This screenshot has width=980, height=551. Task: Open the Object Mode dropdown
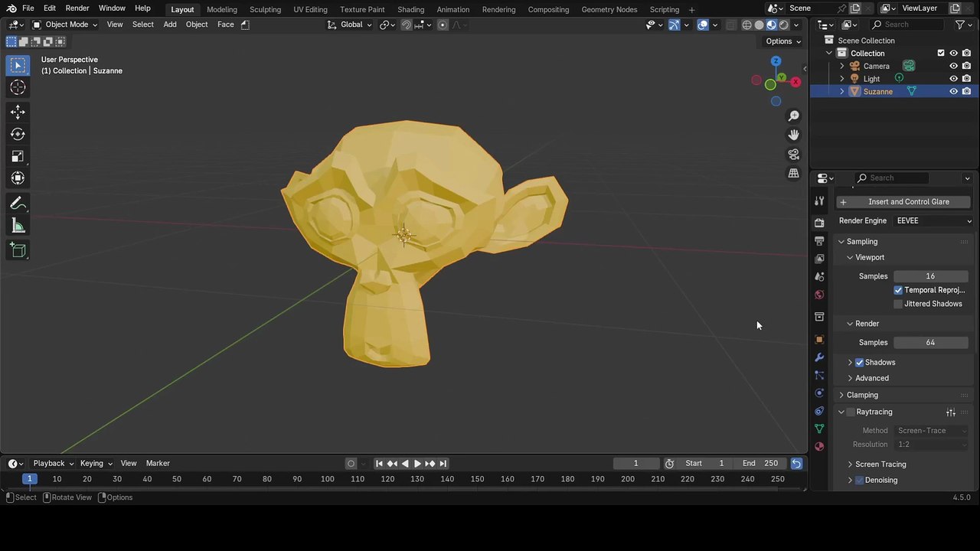click(65, 24)
